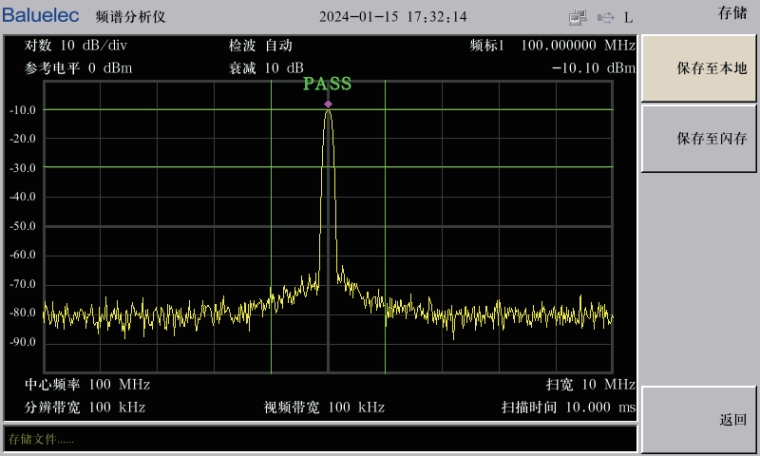Click the network connection status icon

pos(577,17)
